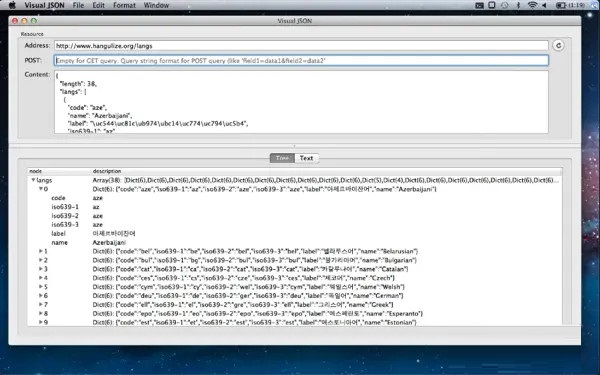Click the volume icon in the menu bar
This screenshot has height=375, width=600.
(545, 5)
